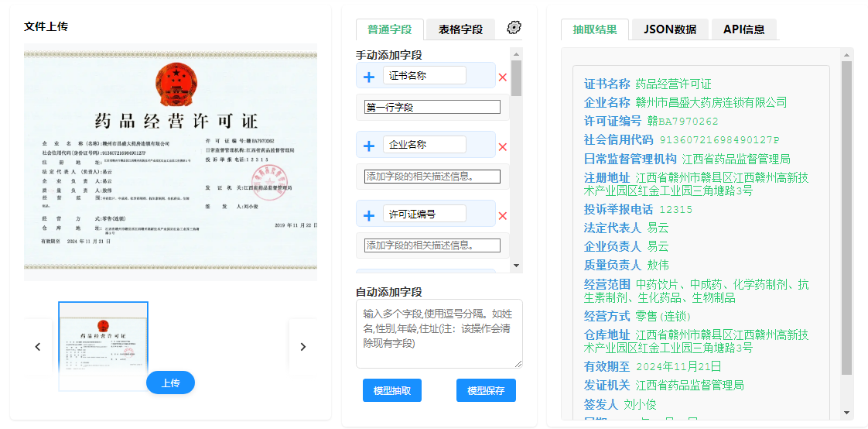This screenshot has height=429, width=868.
Task: Select the license document thumbnail
Action: [x=104, y=341]
